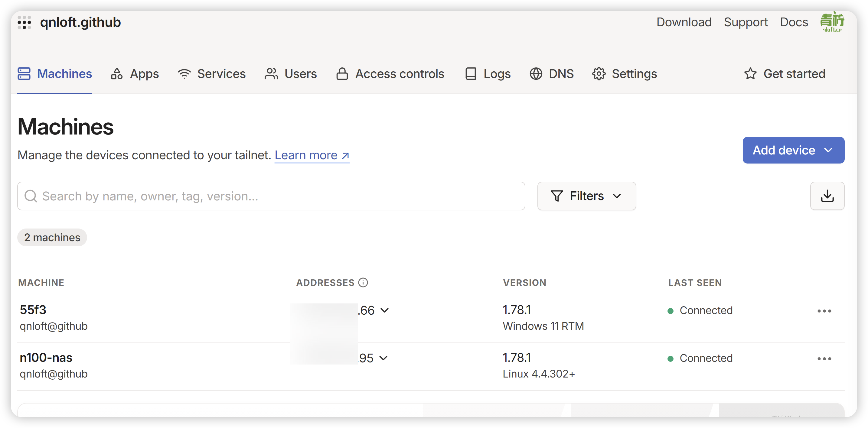The height and width of the screenshot is (428, 868).
Task: Switch to the Users tab
Action: tap(290, 74)
